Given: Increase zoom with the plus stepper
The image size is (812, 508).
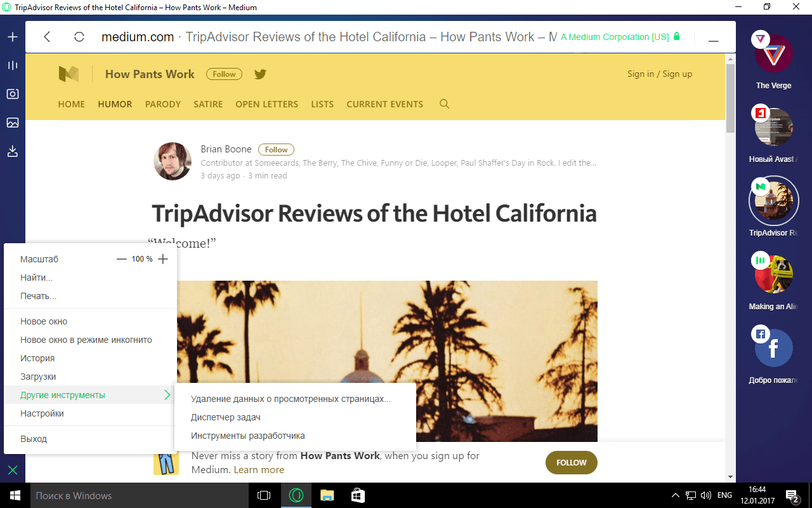Looking at the screenshot, I should click(x=163, y=259).
